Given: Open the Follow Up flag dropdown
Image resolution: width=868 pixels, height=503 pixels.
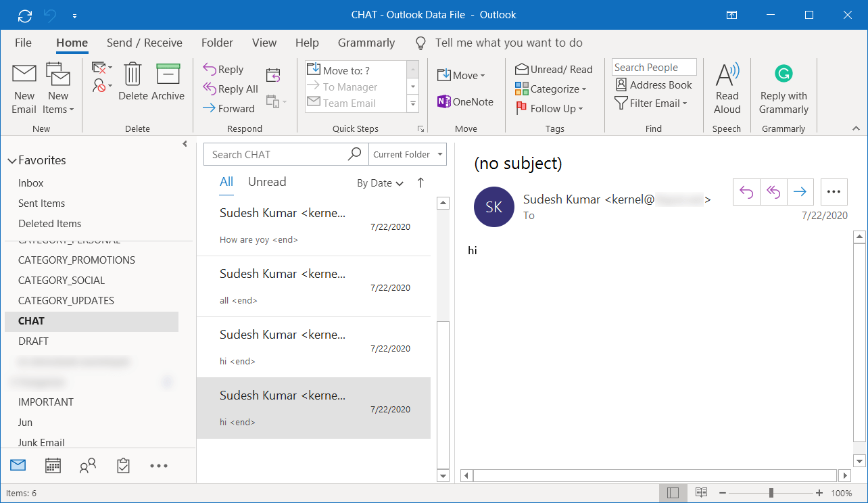Looking at the screenshot, I should [549, 109].
